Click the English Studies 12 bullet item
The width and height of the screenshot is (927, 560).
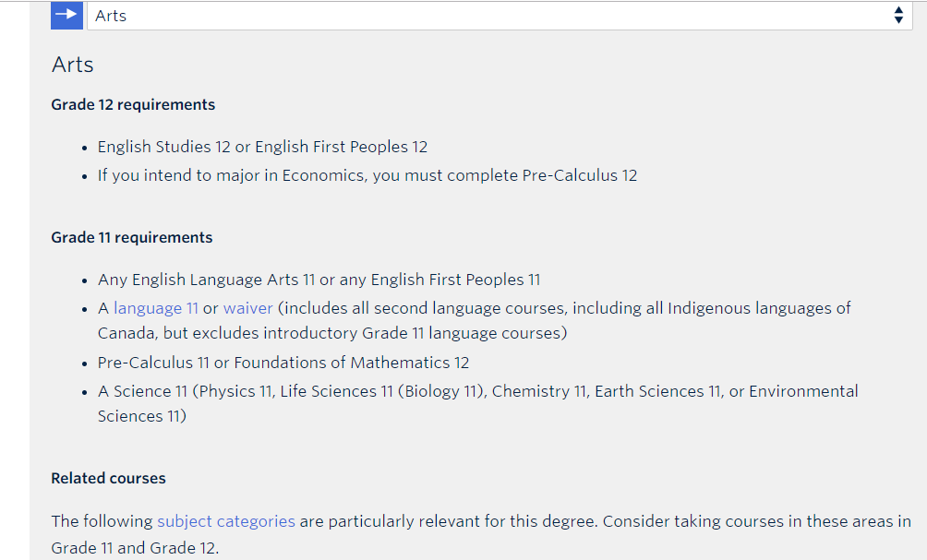262,147
